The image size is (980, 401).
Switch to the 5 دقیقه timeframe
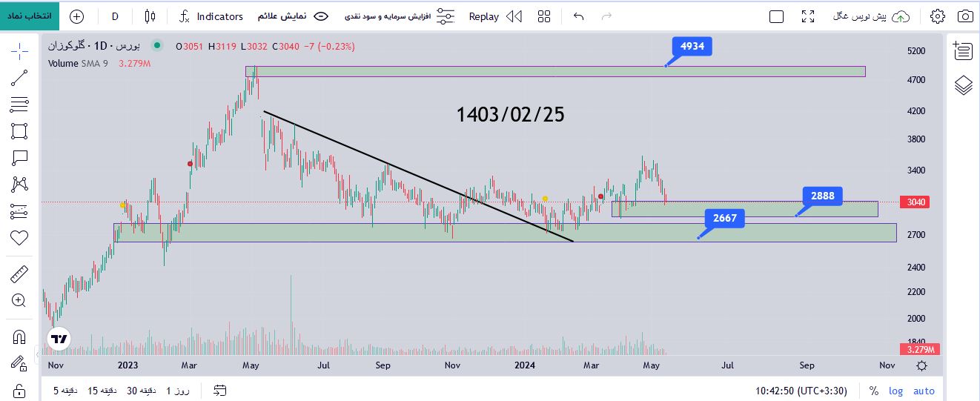(x=65, y=390)
